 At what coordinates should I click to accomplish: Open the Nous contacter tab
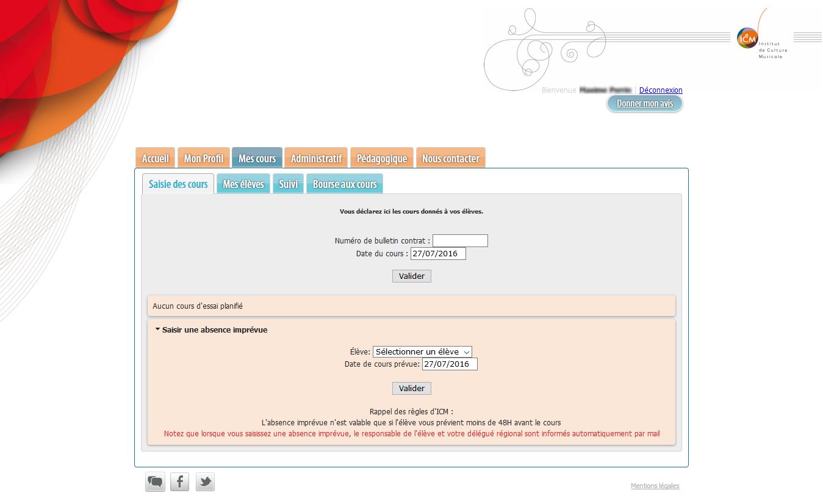[x=450, y=158]
